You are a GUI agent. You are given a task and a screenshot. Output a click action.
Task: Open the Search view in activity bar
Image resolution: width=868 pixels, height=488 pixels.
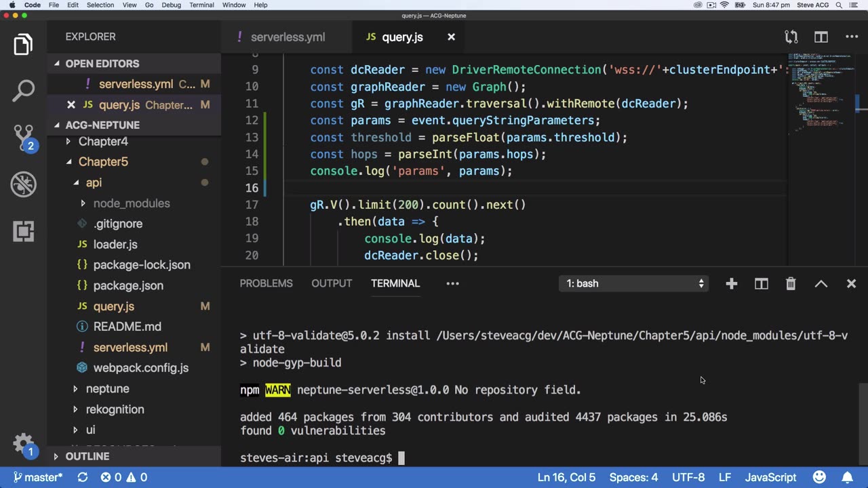point(24,91)
